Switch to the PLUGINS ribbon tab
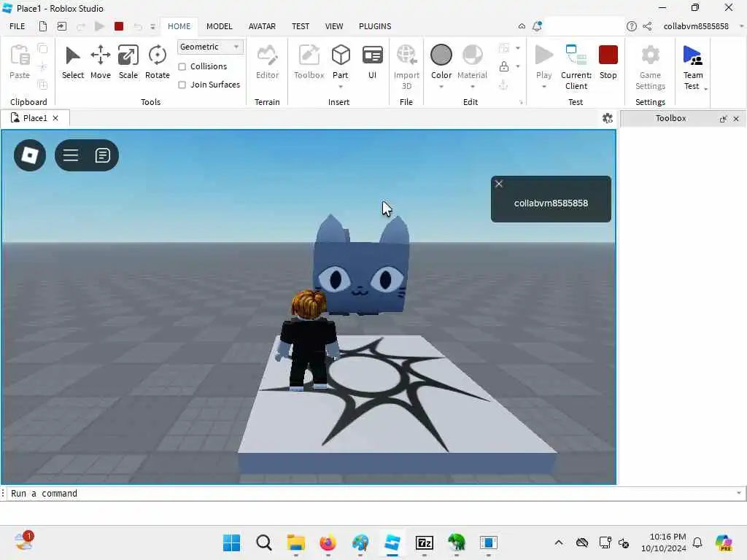 [375, 26]
